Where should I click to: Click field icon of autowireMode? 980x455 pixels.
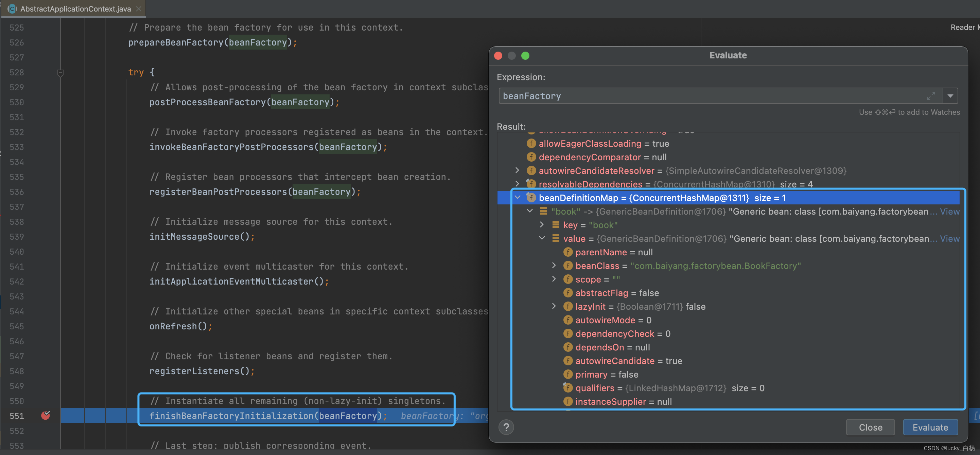pos(568,320)
